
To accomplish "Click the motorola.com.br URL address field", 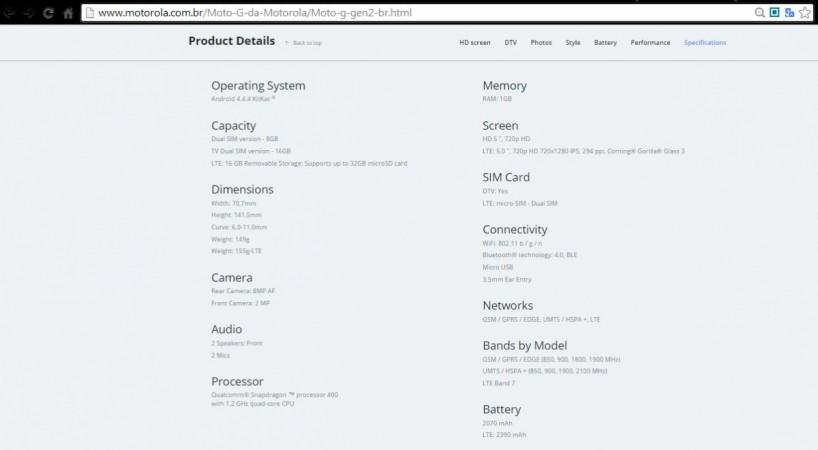I will [417, 13].
